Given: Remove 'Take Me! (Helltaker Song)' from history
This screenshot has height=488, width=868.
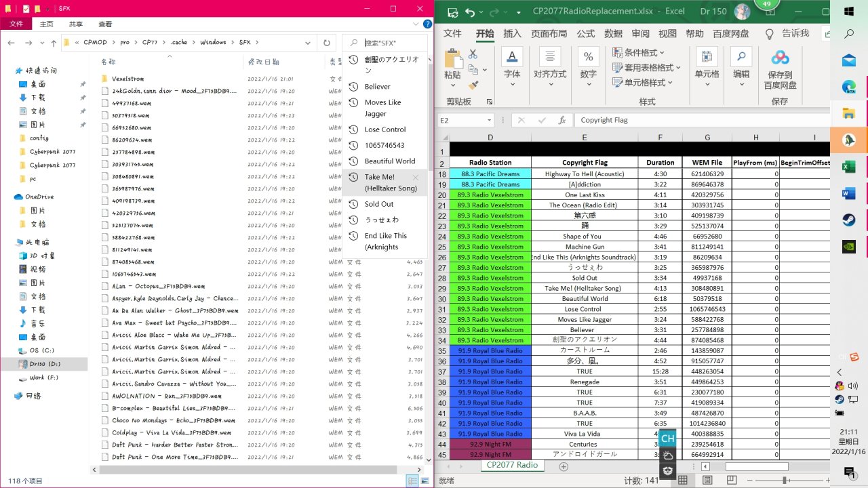Looking at the screenshot, I should coord(416,178).
